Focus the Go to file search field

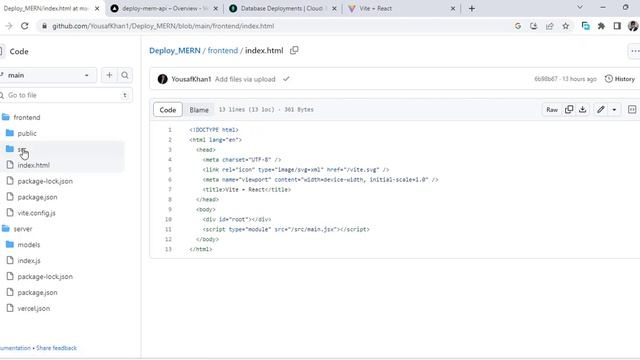click(65, 95)
